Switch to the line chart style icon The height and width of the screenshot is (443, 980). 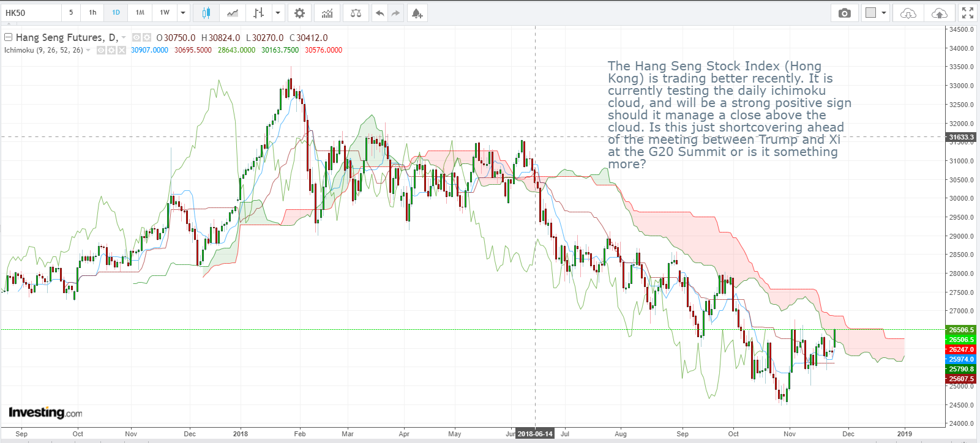click(x=233, y=13)
